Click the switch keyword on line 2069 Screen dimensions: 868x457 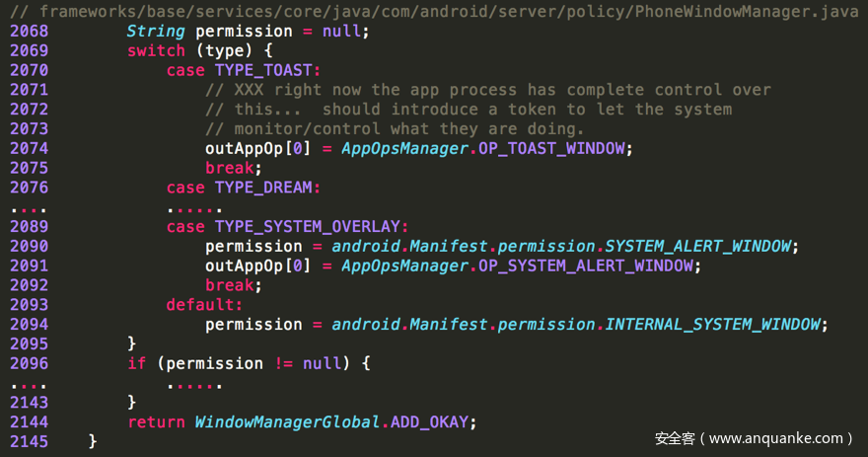[156, 50]
